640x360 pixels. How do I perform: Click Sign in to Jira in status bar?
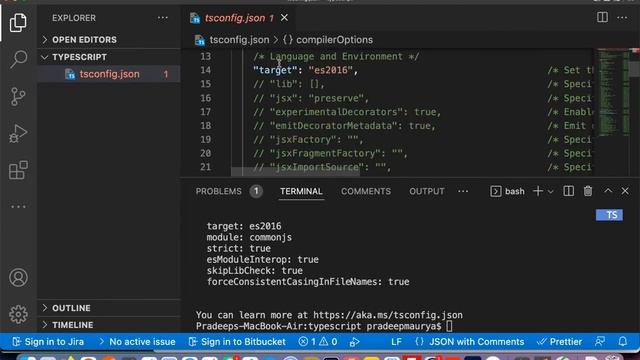coord(48,342)
